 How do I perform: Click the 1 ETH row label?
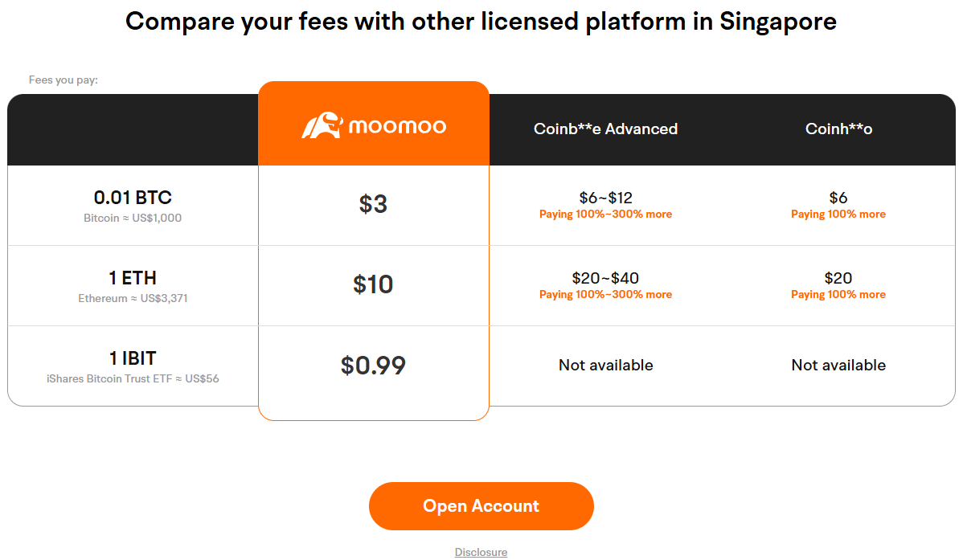133,278
